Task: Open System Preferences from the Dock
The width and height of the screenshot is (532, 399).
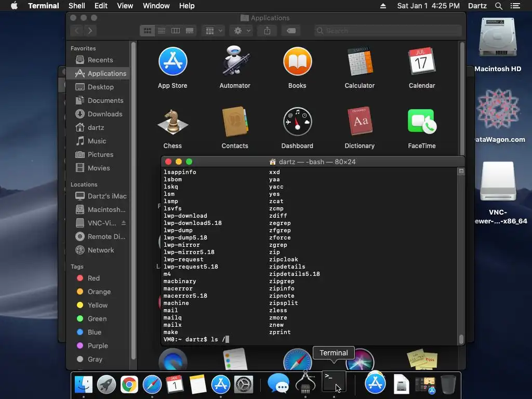Action: [243, 384]
